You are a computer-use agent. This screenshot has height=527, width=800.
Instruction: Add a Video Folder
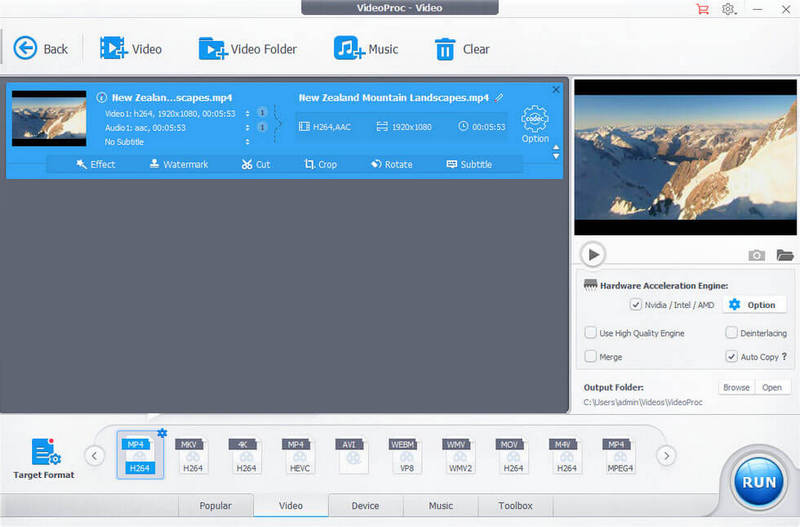point(247,49)
